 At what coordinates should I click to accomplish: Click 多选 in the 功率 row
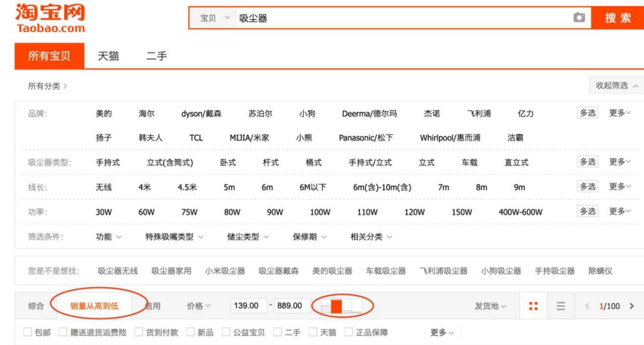click(587, 212)
